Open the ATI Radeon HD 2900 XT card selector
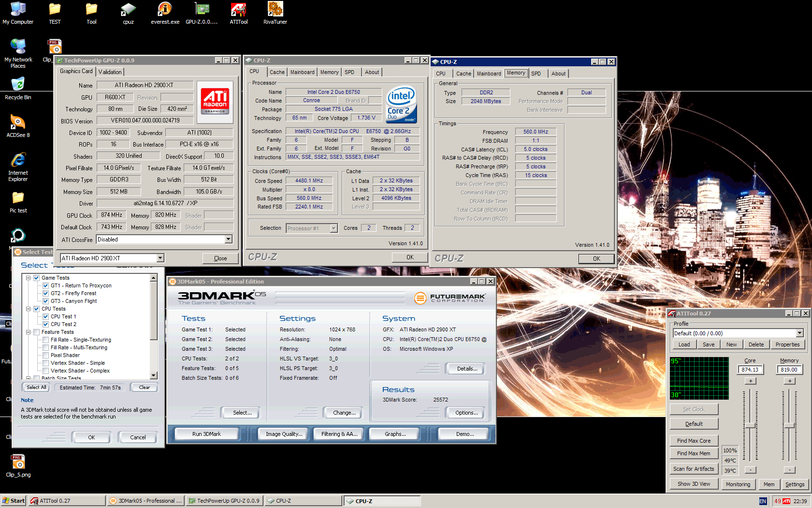Image resolution: width=812 pixels, height=508 pixels. coord(160,258)
